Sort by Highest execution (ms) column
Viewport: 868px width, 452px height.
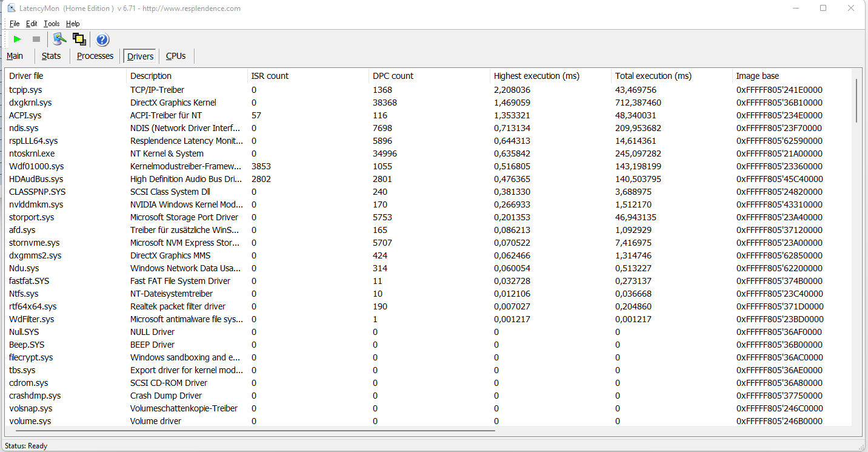click(536, 76)
